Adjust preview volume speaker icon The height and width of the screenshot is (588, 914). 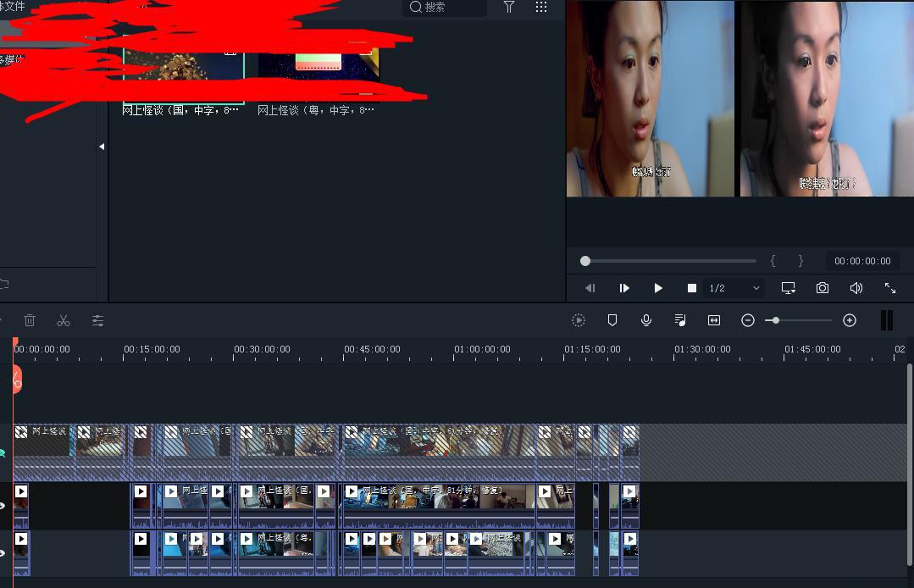pyautogui.click(x=856, y=288)
